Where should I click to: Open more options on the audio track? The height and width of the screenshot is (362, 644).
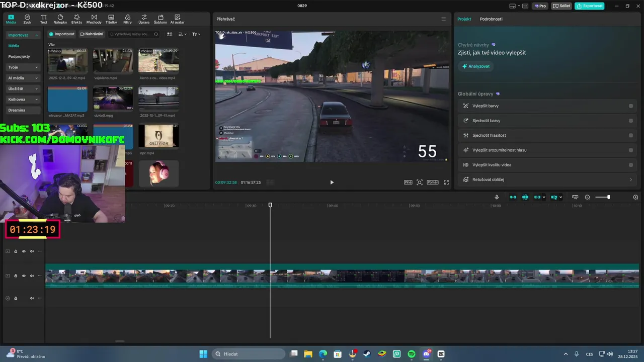[40, 298]
